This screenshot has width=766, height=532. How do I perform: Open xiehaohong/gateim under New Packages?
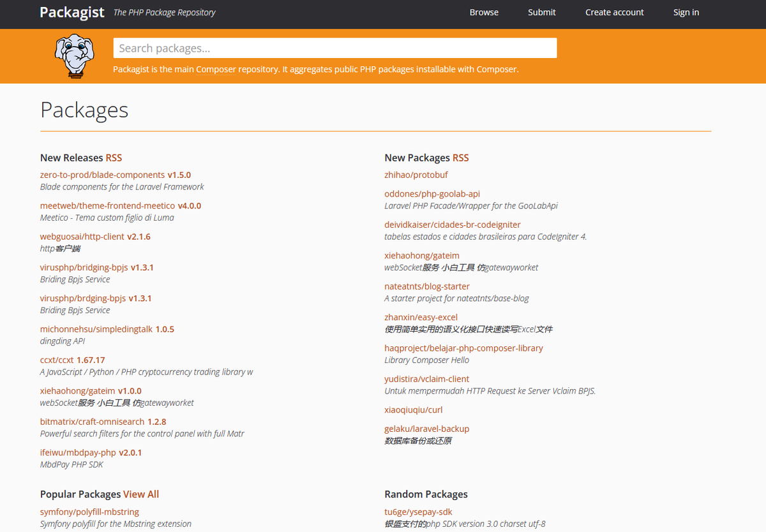(x=422, y=256)
